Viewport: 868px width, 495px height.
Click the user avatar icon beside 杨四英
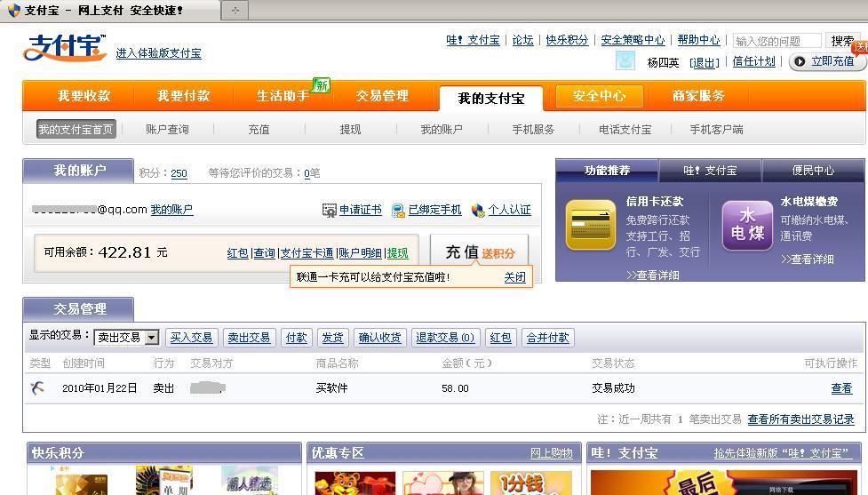(x=625, y=61)
